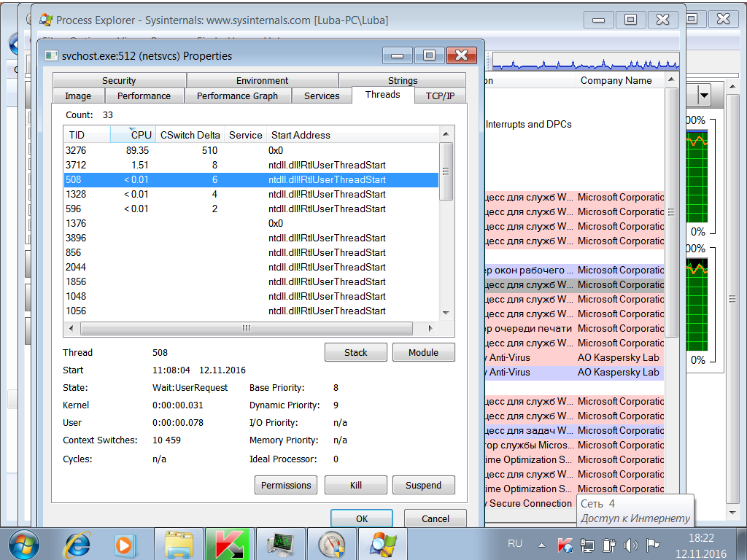Select thread row with TID 1328
Image resolution: width=747 pixels, height=560 pixels.
pos(251,194)
